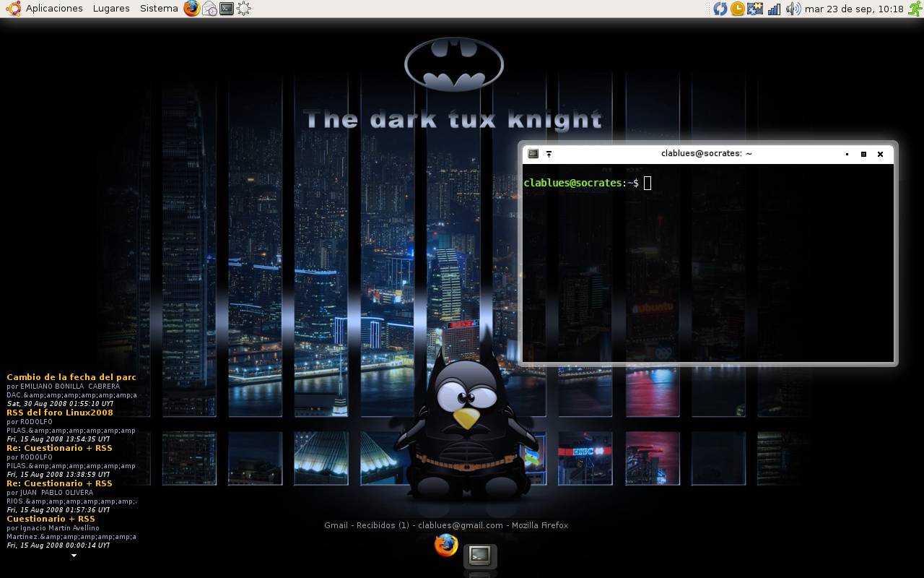Click date 'Fri, 15 Aug 2008 00:00:14 UYT'
The height and width of the screenshot is (578, 924).
tap(58, 545)
